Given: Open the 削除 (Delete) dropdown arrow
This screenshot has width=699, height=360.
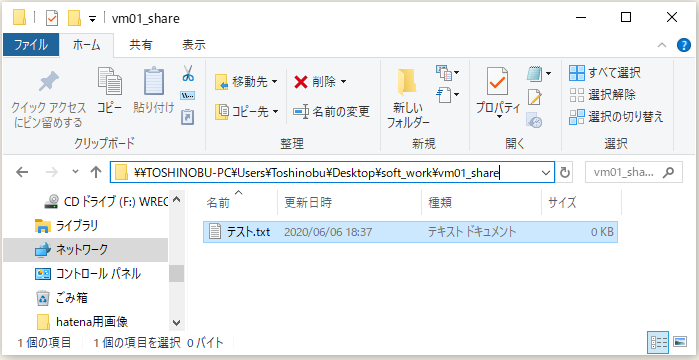Looking at the screenshot, I should coord(343,82).
